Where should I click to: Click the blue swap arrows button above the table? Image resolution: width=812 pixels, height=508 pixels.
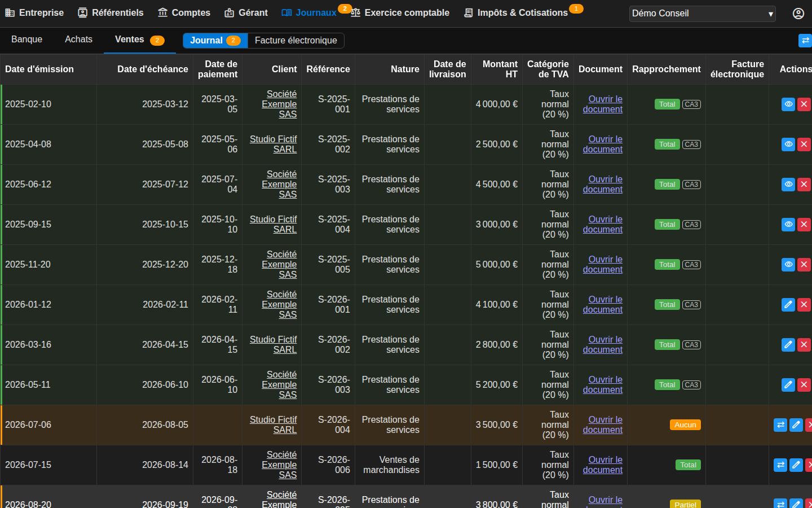tap(805, 41)
